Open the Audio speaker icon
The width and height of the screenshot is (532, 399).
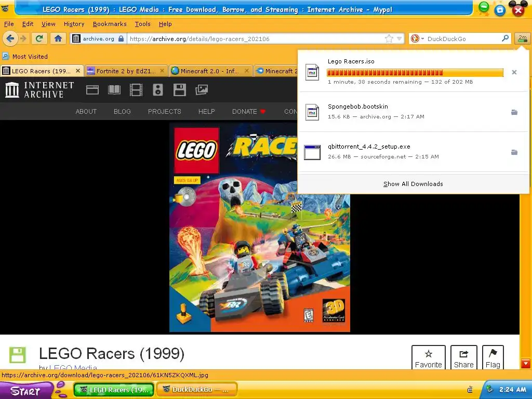(158, 90)
